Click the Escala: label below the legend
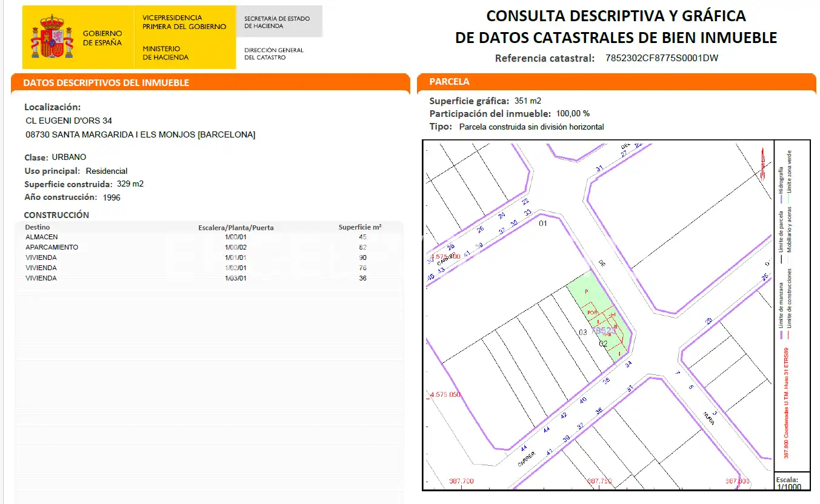The image size is (820, 504). pos(787,479)
